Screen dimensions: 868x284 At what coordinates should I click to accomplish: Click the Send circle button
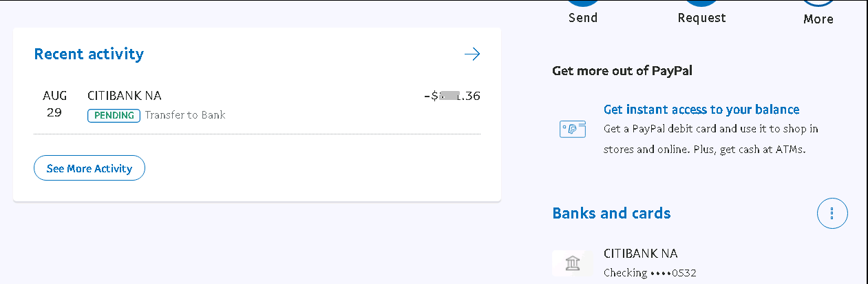click(x=583, y=3)
